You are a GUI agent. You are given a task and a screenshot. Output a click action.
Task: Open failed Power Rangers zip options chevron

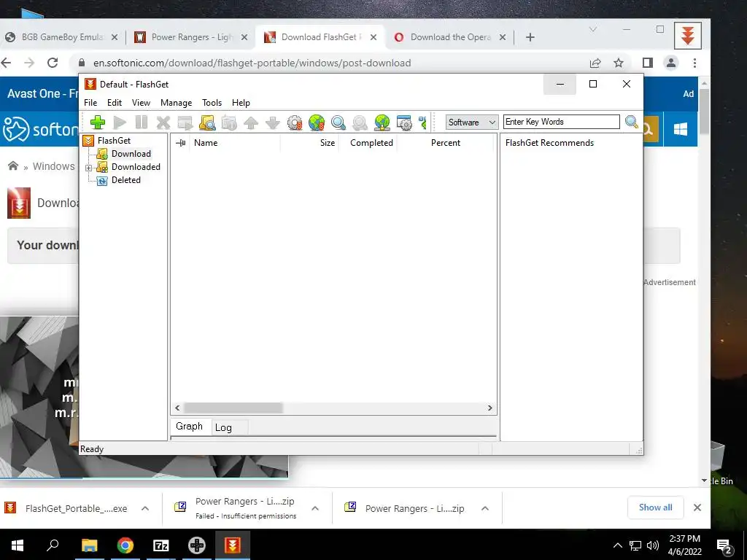(315, 508)
